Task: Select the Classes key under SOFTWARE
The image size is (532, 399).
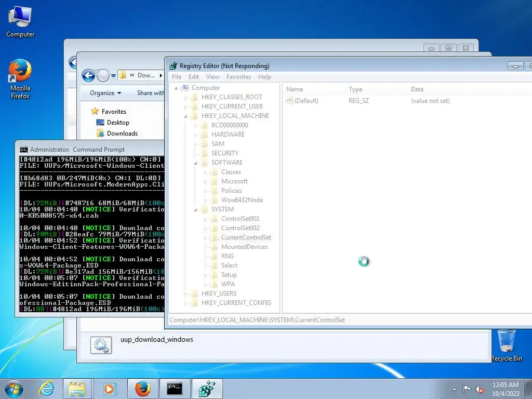Action: 231,172
